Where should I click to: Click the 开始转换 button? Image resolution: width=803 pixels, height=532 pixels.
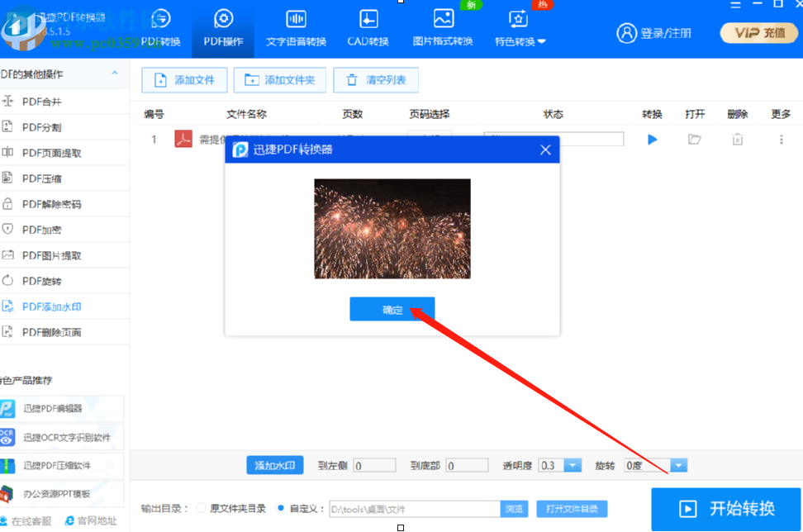725,509
